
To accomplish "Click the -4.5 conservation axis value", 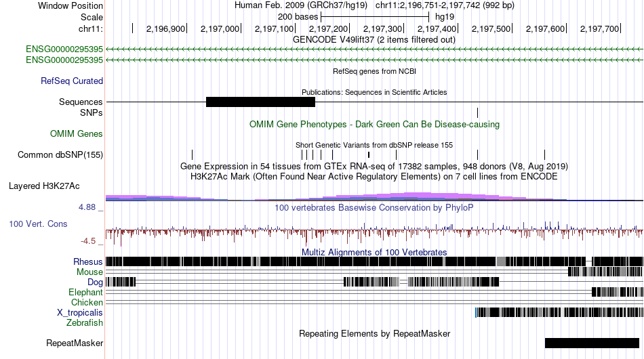I will click(88, 241).
